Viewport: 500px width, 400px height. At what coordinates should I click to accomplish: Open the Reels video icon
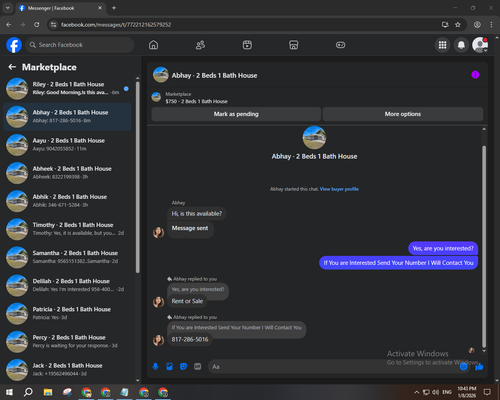click(247, 45)
